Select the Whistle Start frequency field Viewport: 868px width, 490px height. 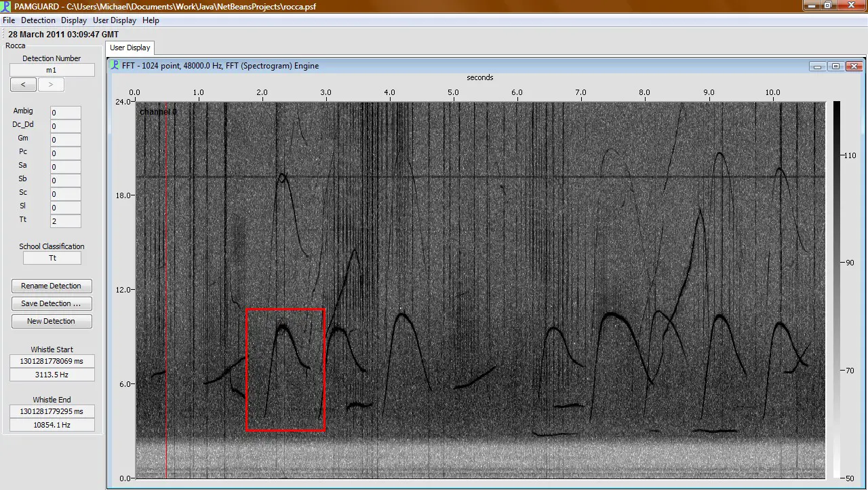click(52, 374)
